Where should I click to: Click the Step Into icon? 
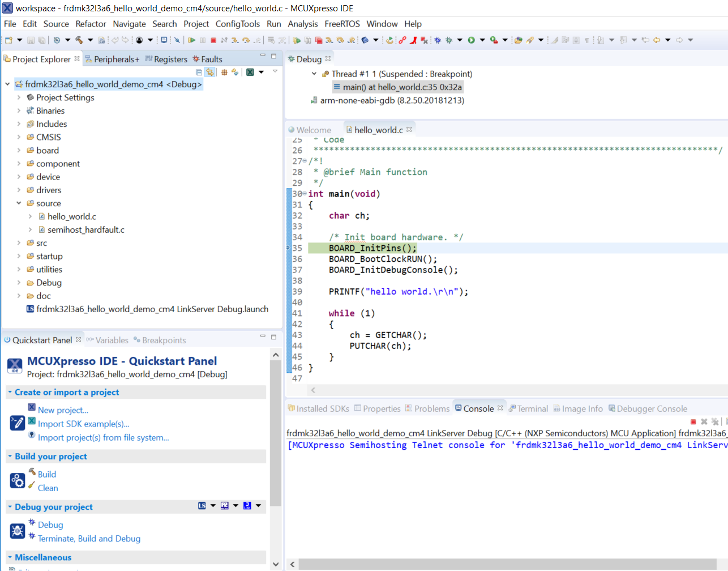tap(234, 40)
